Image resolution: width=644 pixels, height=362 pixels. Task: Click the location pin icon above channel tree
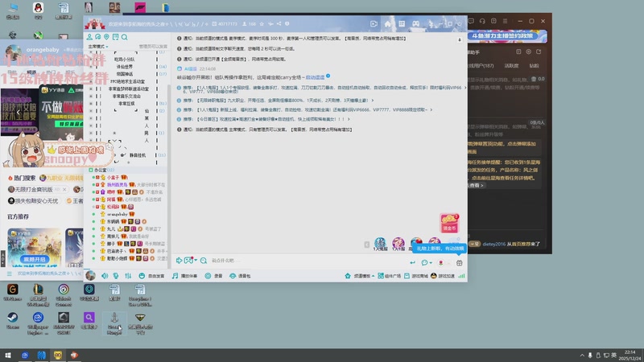(x=106, y=37)
